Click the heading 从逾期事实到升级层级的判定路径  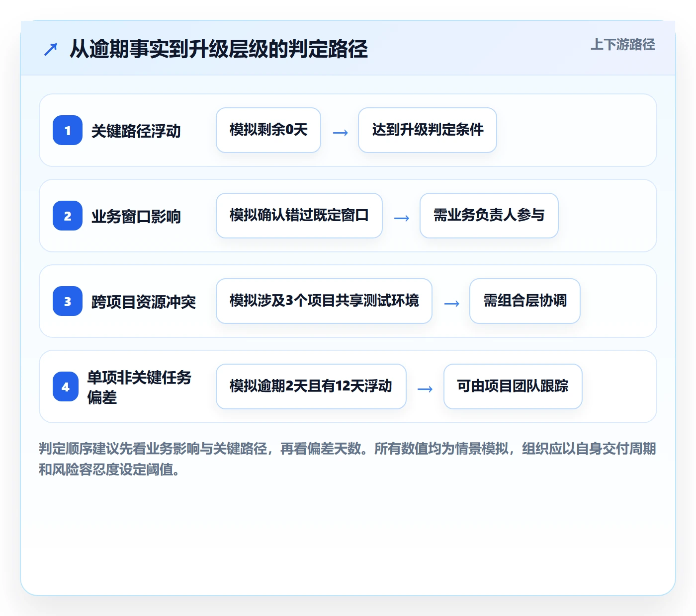pyautogui.click(x=219, y=49)
